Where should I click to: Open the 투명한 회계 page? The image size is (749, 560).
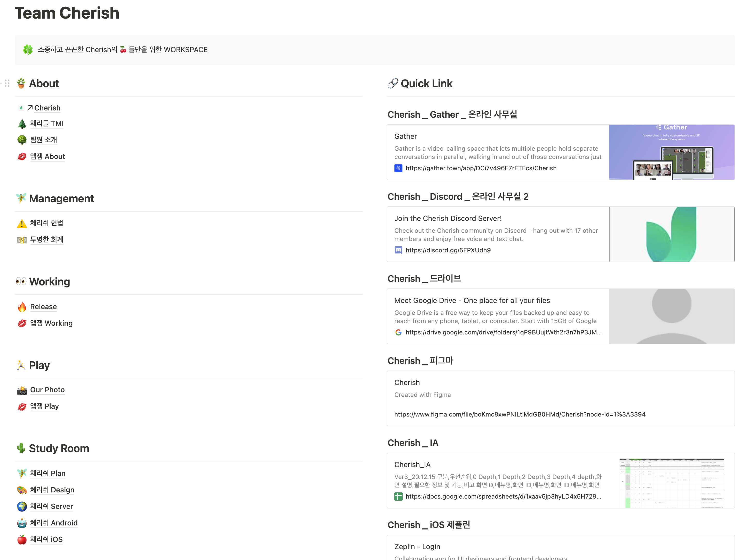tap(47, 240)
